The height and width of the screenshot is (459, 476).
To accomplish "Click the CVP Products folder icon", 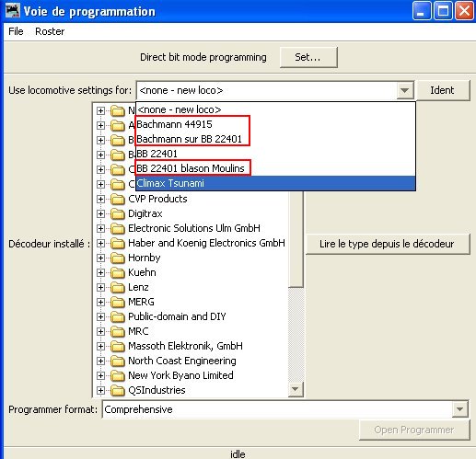I will (118, 200).
